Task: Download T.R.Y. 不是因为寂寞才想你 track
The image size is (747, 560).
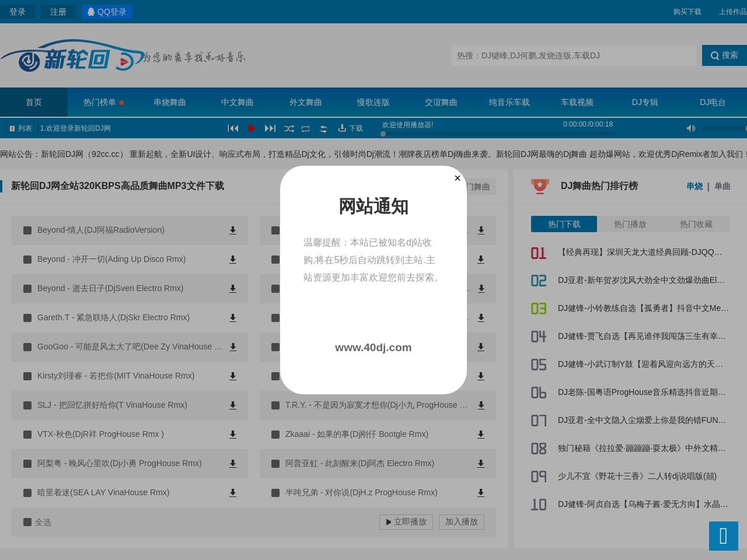Action: coord(481,405)
